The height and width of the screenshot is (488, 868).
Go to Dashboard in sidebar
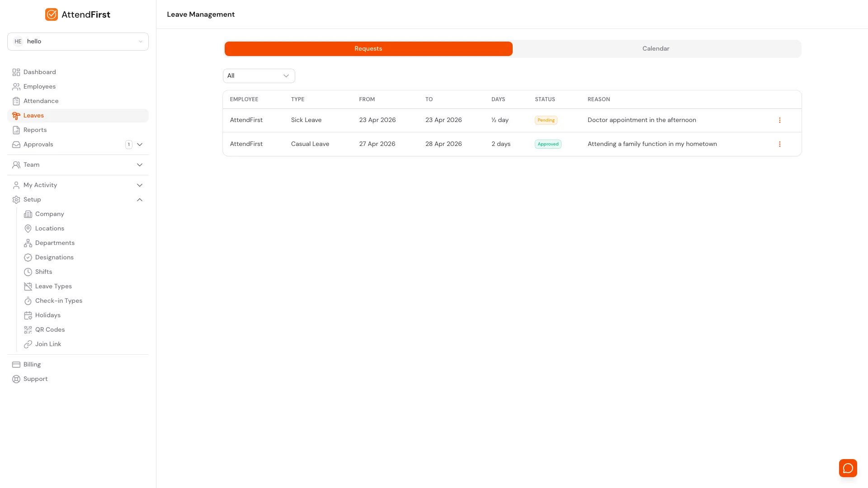(78, 72)
